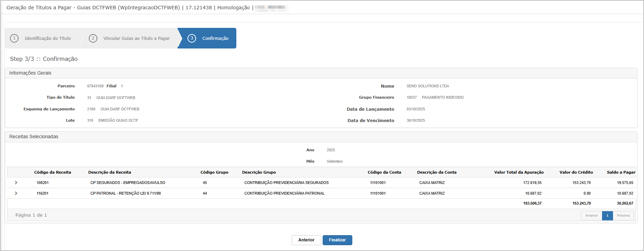Click Próxima in table pagination
Image resolution: width=644 pixels, height=251 pixels.
click(623, 216)
